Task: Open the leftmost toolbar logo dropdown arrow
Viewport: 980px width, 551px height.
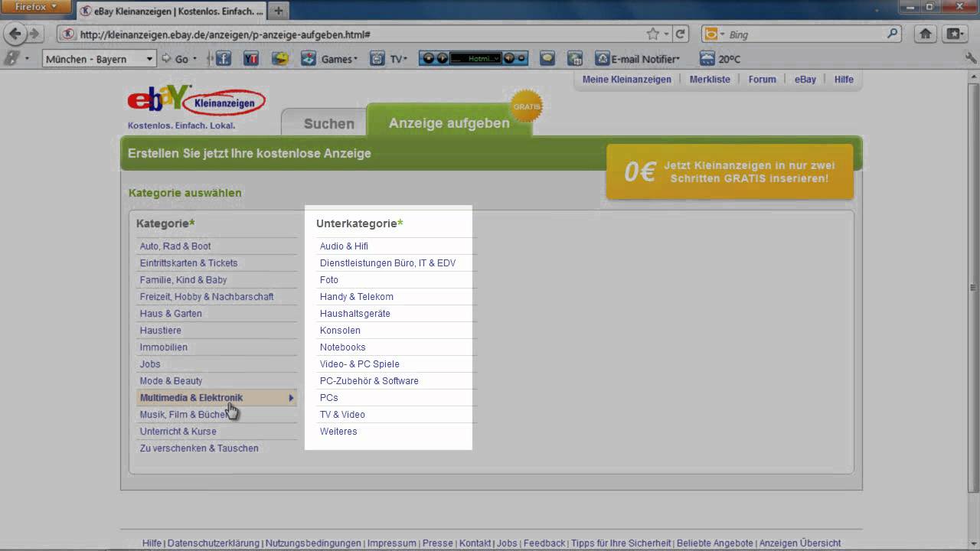Action: pos(27,59)
